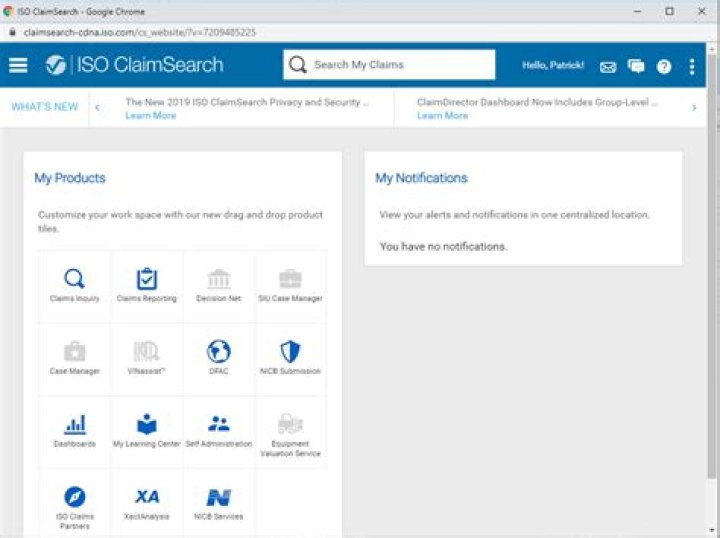This screenshot has height=538, width=720.
Task: Click the ISO ClaimSearch logo
Action: [135, 65]
